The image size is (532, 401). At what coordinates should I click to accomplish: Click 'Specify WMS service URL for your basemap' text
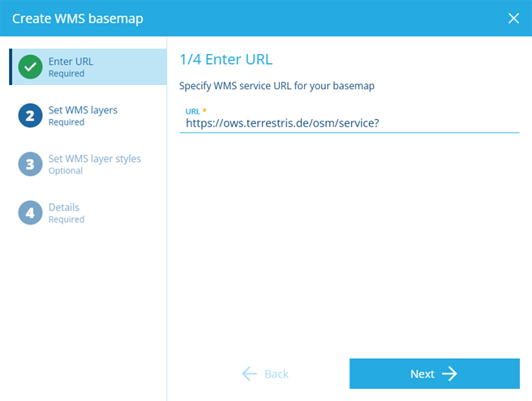277,86
